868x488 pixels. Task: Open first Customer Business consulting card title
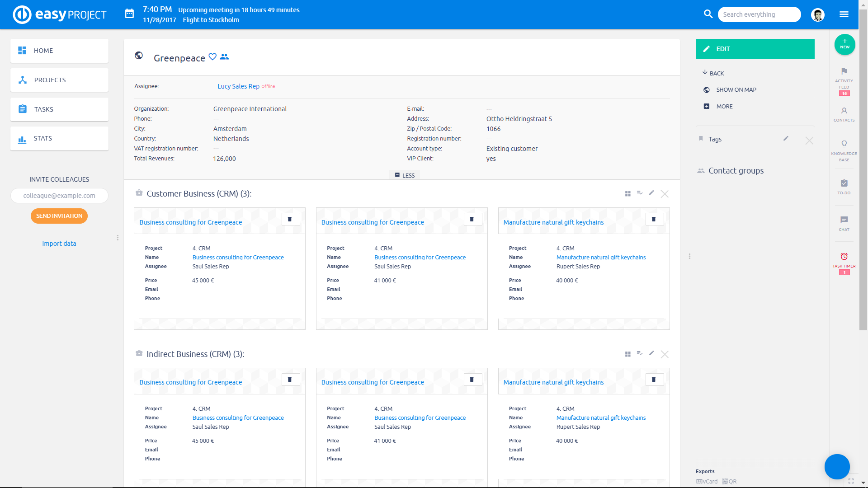190,222
